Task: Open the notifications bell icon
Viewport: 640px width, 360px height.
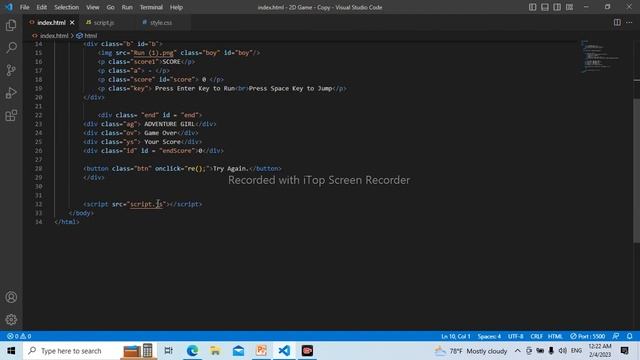Action: click(x=630, y=336)
